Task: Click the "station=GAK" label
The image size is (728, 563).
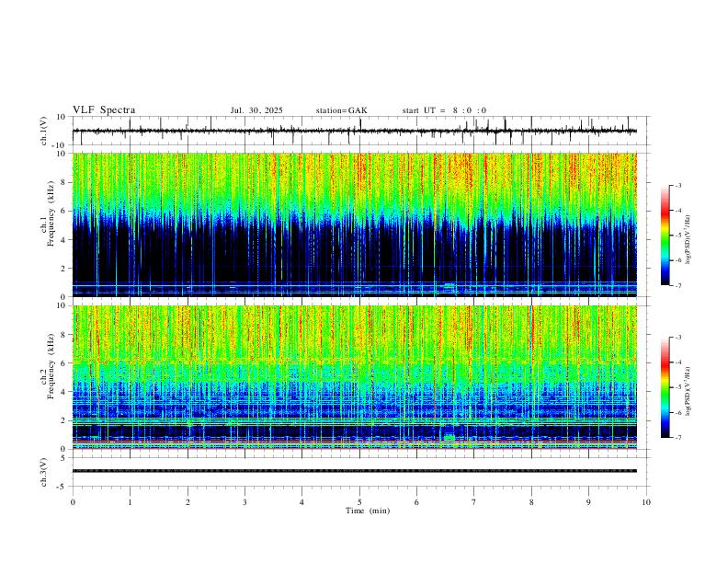Action: (x=341, y=110)
